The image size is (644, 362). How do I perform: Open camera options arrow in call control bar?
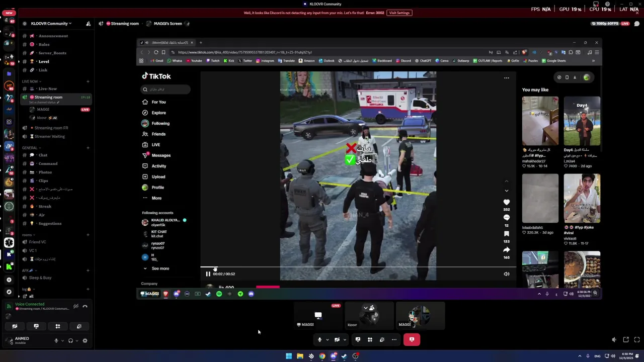point(345,340)
